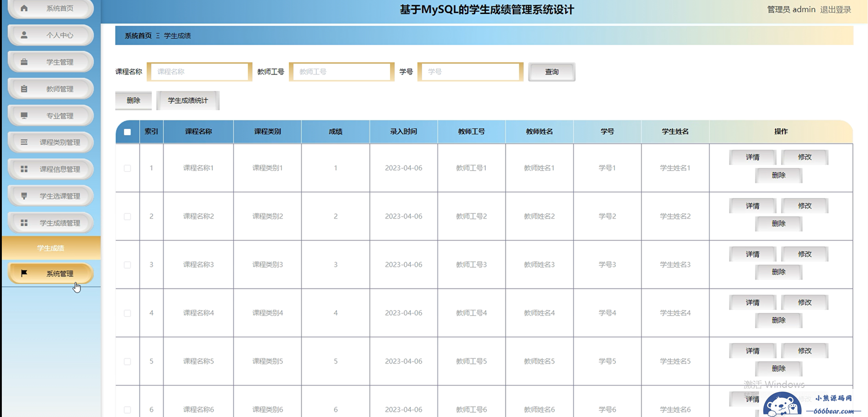The image size is (868, 417).
Task: Check the checkbox for row 课程名称4
Action: tap(127, 313)
